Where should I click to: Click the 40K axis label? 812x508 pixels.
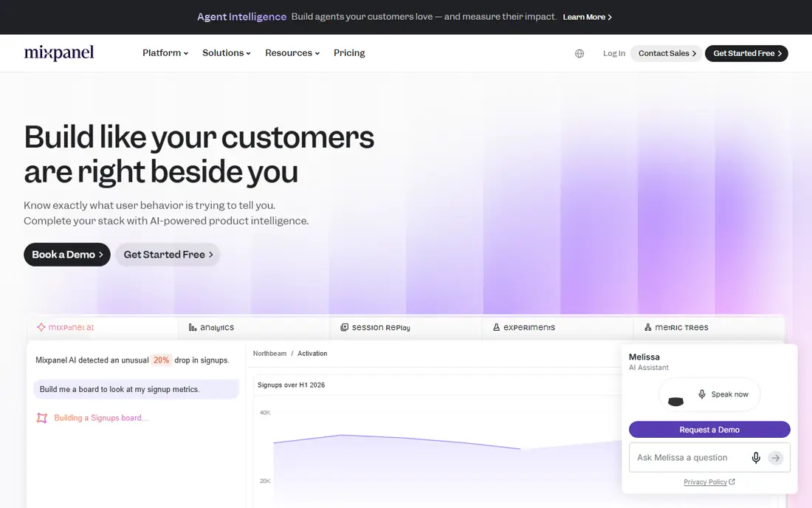(x=265, y=413)
